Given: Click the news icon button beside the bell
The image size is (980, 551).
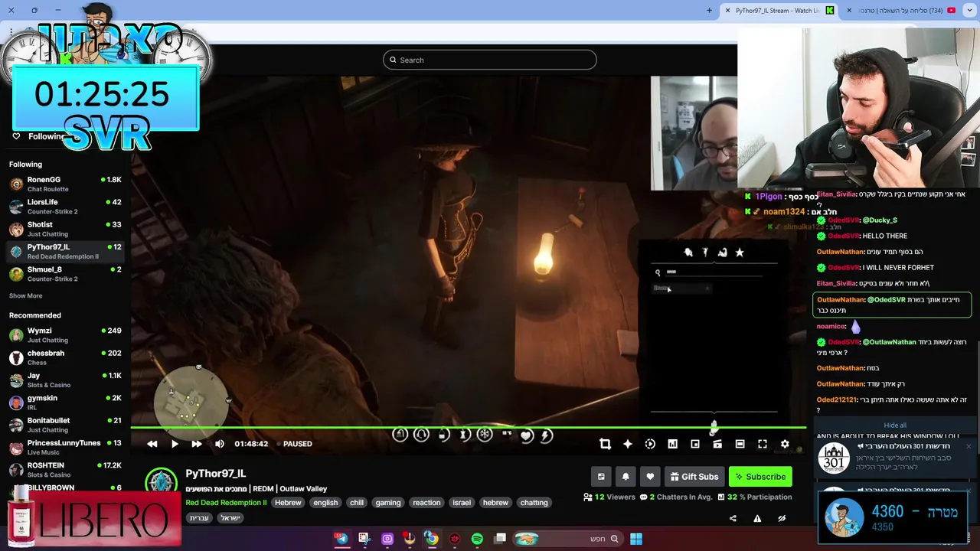Looking at the screenshot, I should coord(601,477).
